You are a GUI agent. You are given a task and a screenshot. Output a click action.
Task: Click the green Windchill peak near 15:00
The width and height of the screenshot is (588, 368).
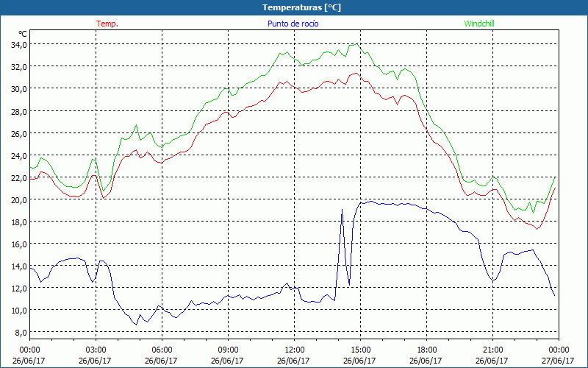[x=355, y=45]
